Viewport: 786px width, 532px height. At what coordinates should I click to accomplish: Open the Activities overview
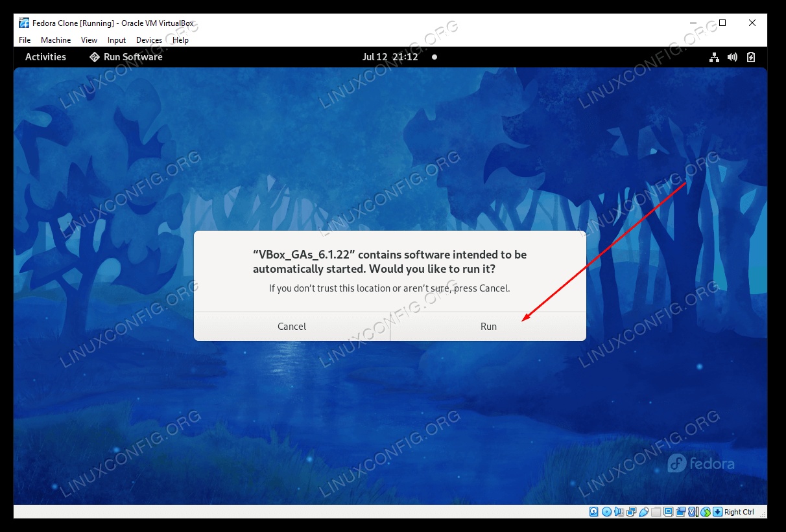pyautogui.click(x=45, y=57)
